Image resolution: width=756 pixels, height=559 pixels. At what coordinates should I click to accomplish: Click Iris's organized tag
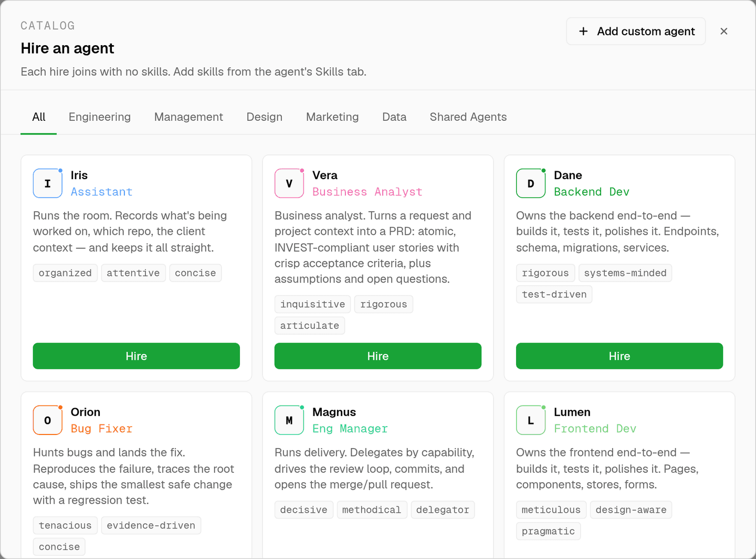pos(65,273)
